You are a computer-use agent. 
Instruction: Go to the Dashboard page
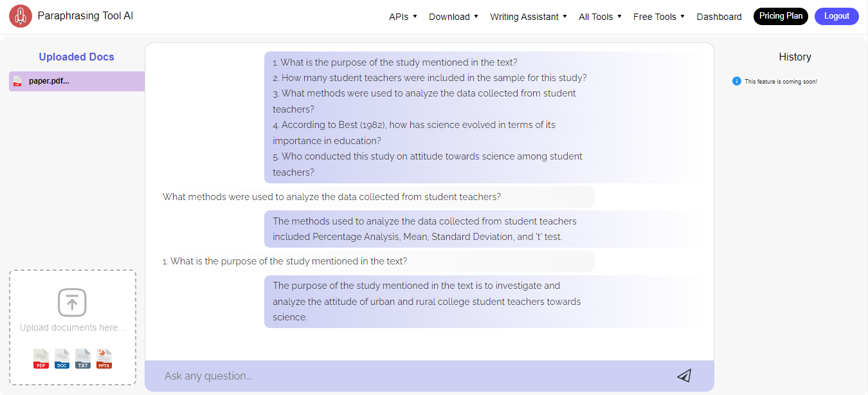[719, 17]
